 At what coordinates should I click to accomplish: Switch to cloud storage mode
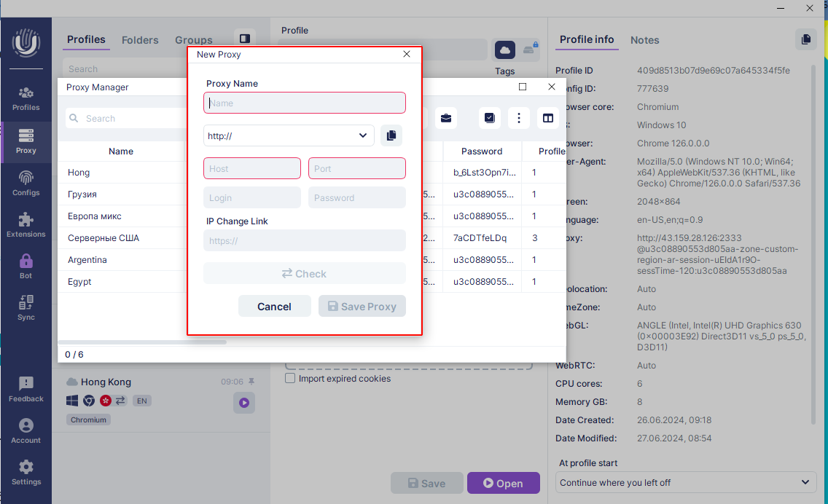[x=505, y=50]
